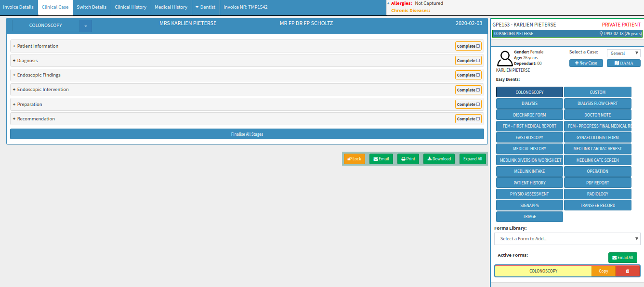Click the COLONOSCOPY easy event button

click(529, 92)
